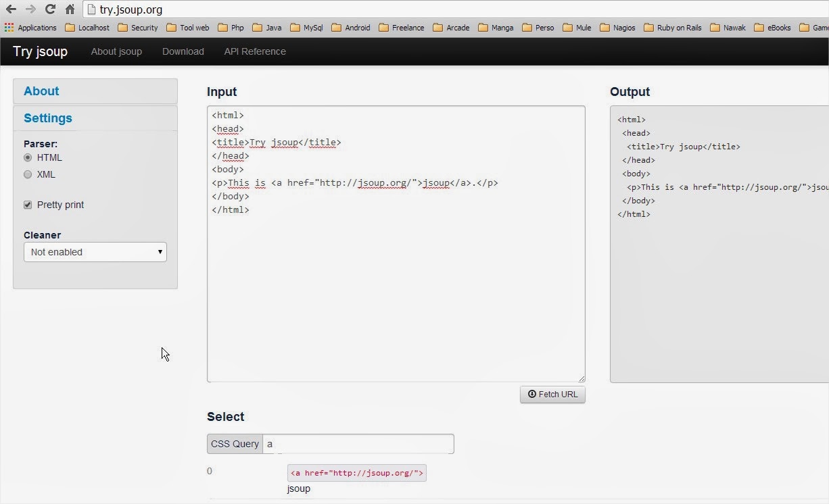This screenshot has width=829, height=504.
Task: Go to browser Home icon
Action: point(70,9)
